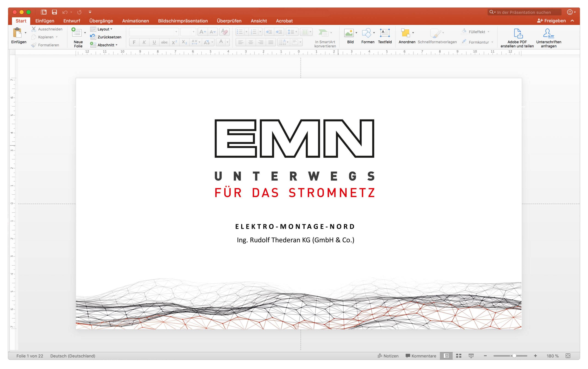This screenshot has width=588, height=369.
Task: Click In SmartArt konvertieren
Action: 325,38
